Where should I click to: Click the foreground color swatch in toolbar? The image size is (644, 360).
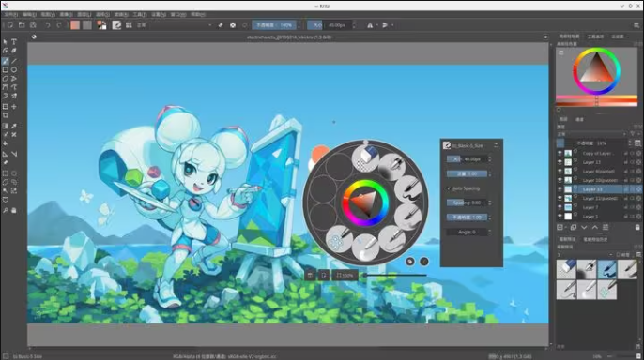tap(75, 25)
